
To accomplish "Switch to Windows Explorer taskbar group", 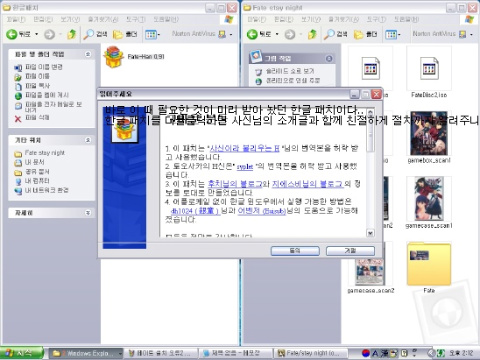I will 86,353.
